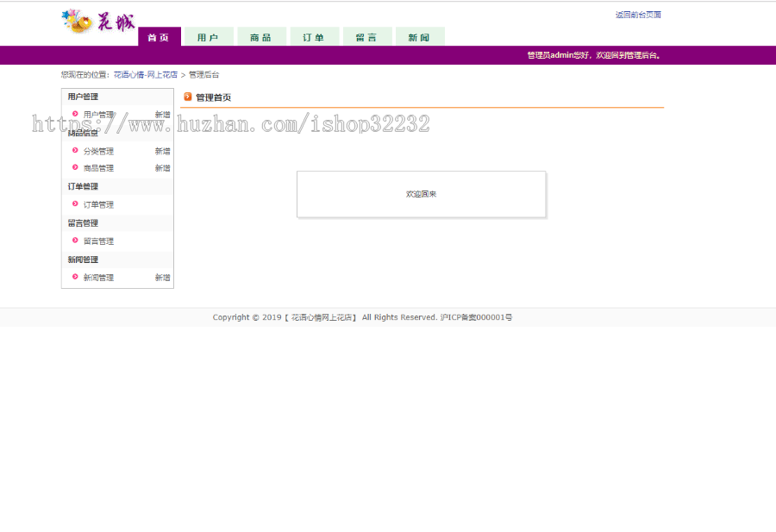Click the pink bullet icon beside 商品管理
Viewport: 776px width, 532px height.
75,167
